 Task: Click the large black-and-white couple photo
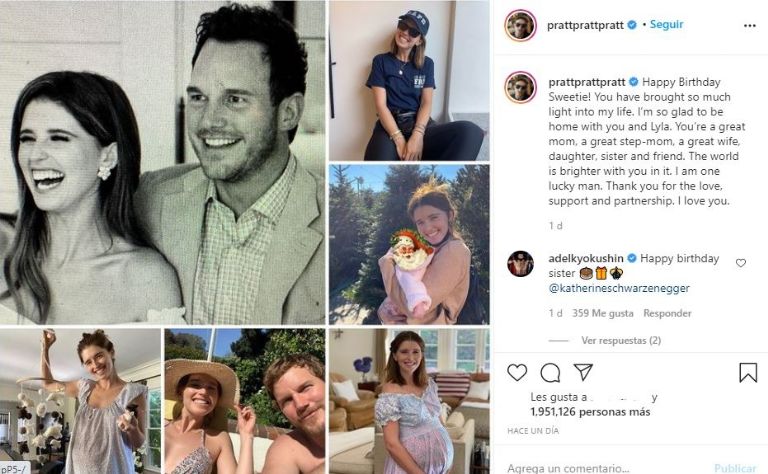[163, 162]
